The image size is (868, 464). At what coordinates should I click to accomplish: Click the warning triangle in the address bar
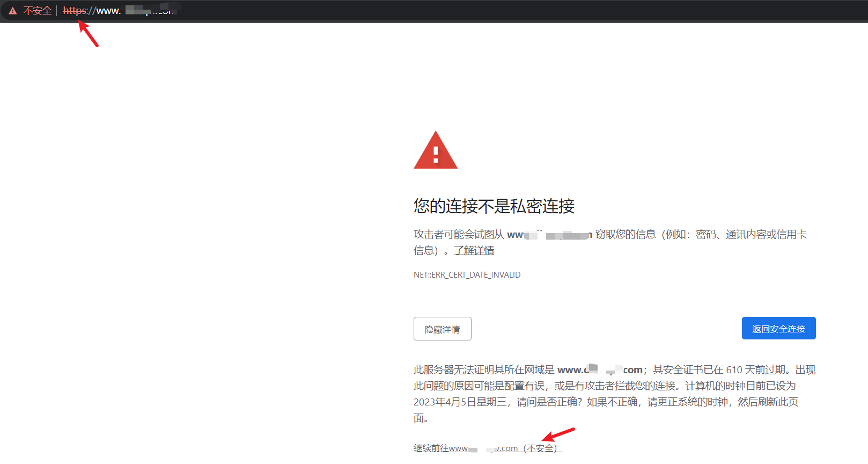13,11
